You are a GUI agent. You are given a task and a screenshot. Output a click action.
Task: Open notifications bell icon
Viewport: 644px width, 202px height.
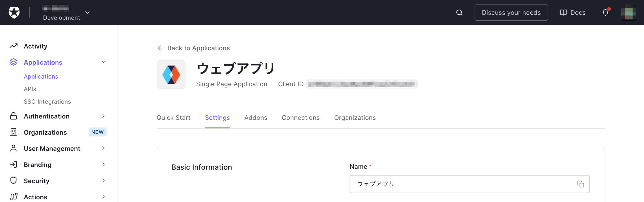coord(605,13)
